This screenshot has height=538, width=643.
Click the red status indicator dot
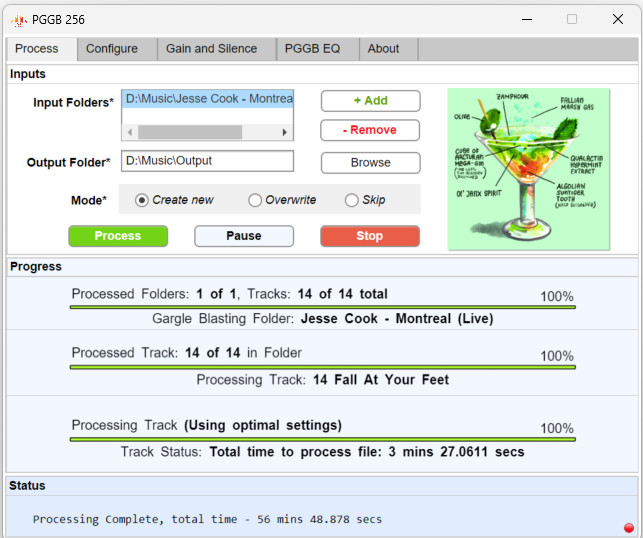[x=628, y=527]
